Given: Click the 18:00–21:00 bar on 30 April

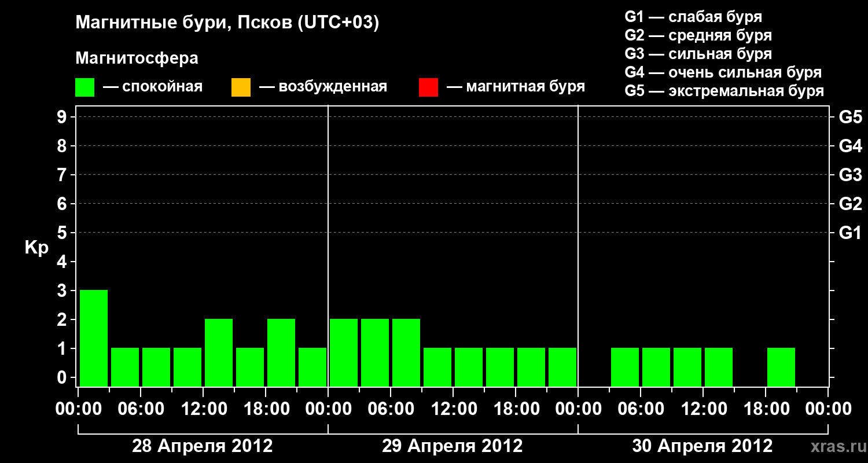Looking at the screenshot, I should pos(781,367).
